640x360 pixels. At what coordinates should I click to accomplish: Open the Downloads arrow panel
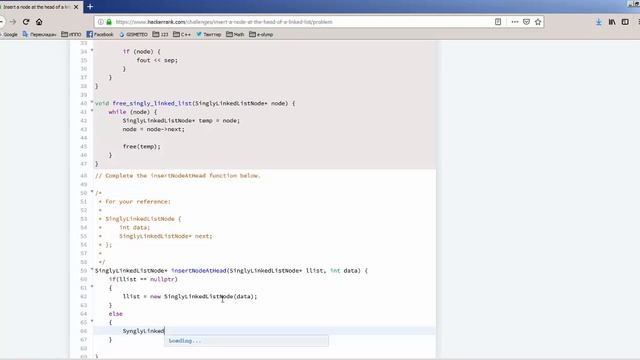point(598,22)
